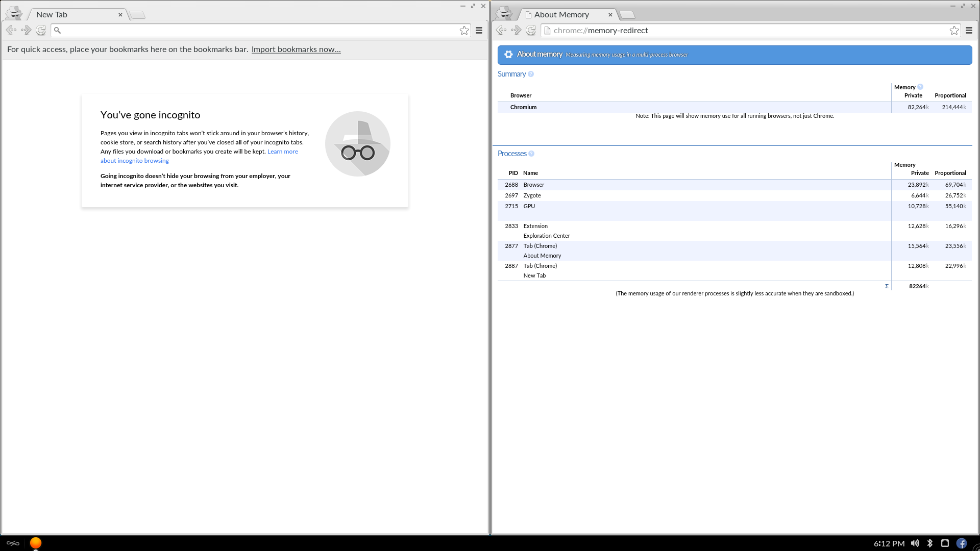Click 214,444k proportional value
The image size is (980, 551).
(954, 107)
